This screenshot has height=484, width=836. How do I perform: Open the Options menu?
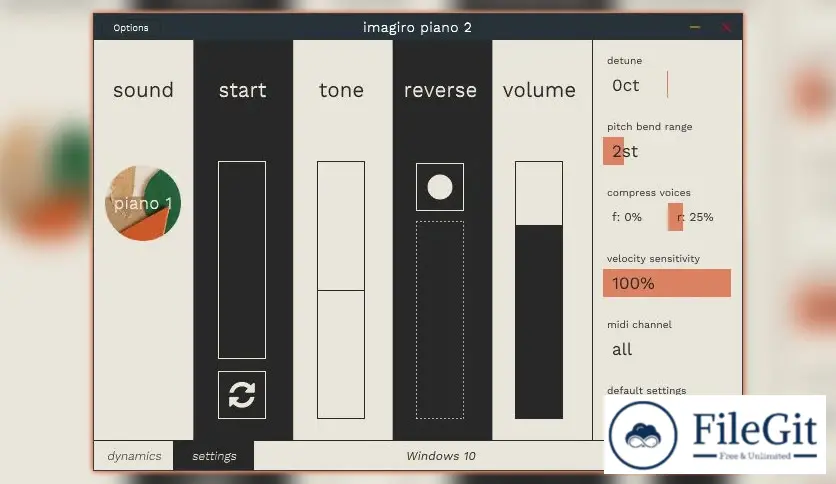[131, 28]
